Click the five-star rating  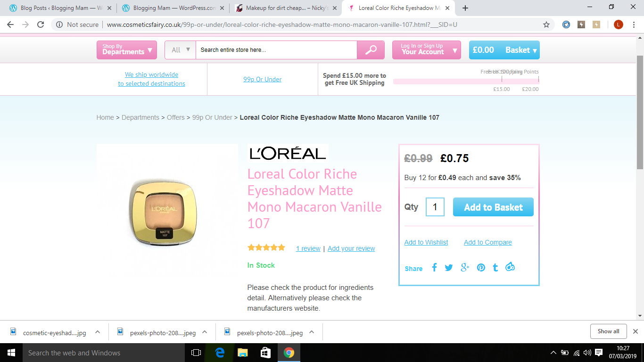tap(266, 247)
